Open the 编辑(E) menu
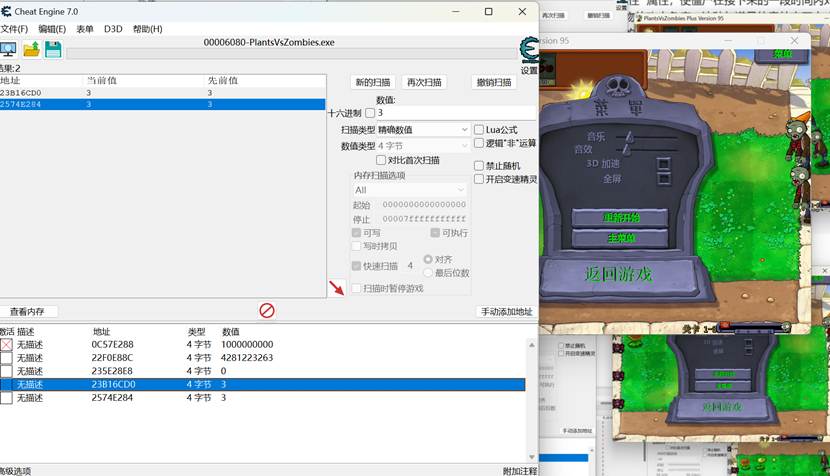 point(52,29)
